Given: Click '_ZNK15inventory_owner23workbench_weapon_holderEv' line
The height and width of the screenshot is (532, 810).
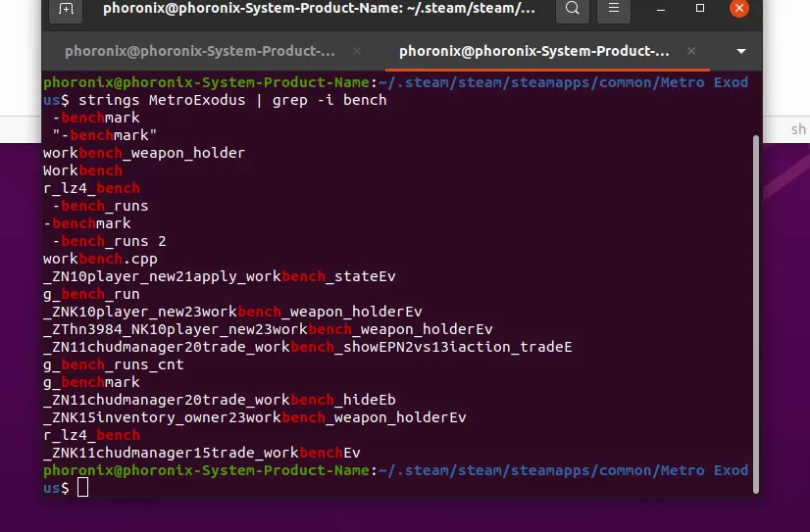Looking at the screenshot, I should pyautogui.click(x=255, y=417).
